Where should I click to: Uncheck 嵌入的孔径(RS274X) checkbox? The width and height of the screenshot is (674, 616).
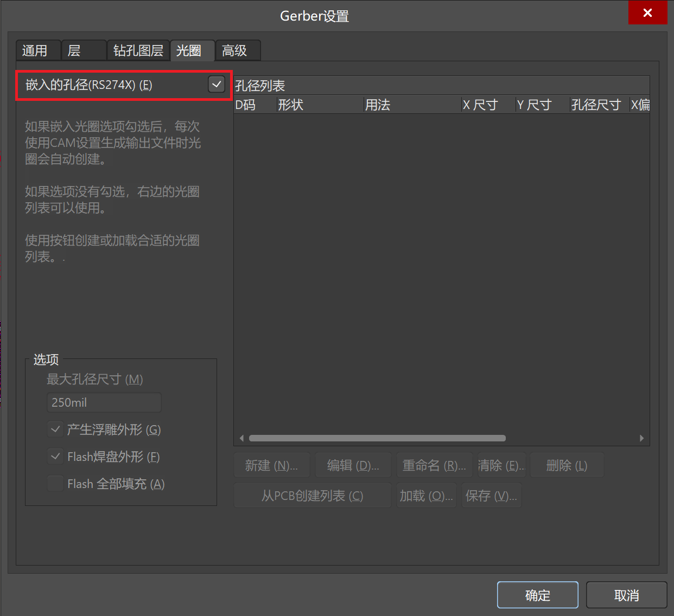click(216, 85)
